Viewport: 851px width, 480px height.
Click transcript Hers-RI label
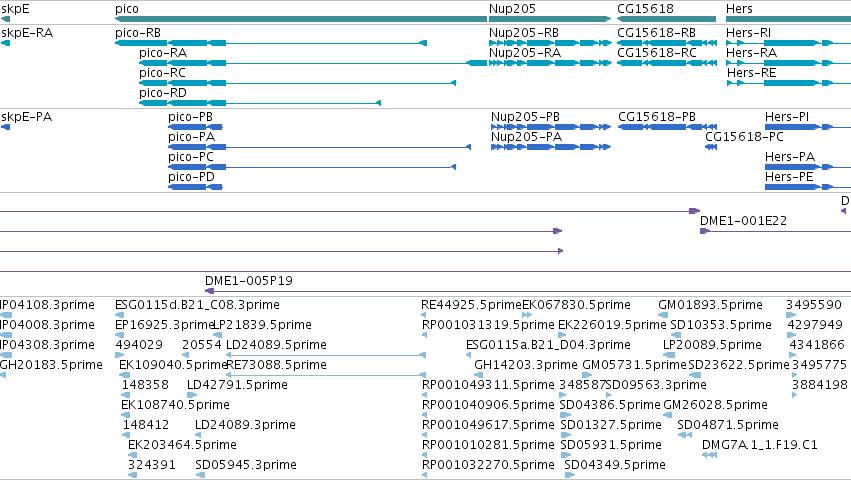pos(748,33)
